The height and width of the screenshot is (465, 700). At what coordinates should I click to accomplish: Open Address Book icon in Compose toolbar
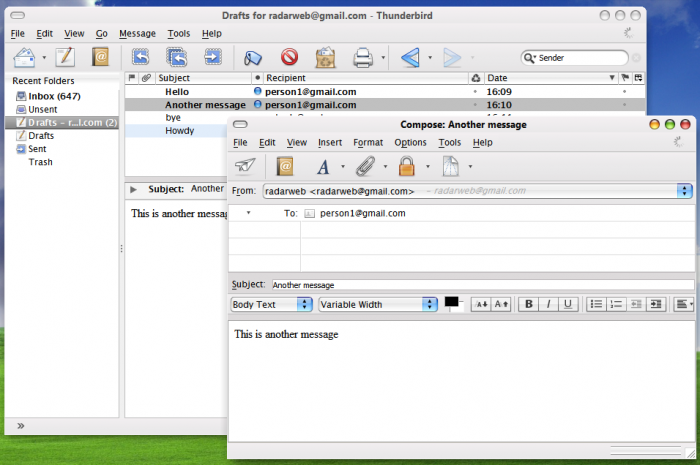tap(285, 166)
